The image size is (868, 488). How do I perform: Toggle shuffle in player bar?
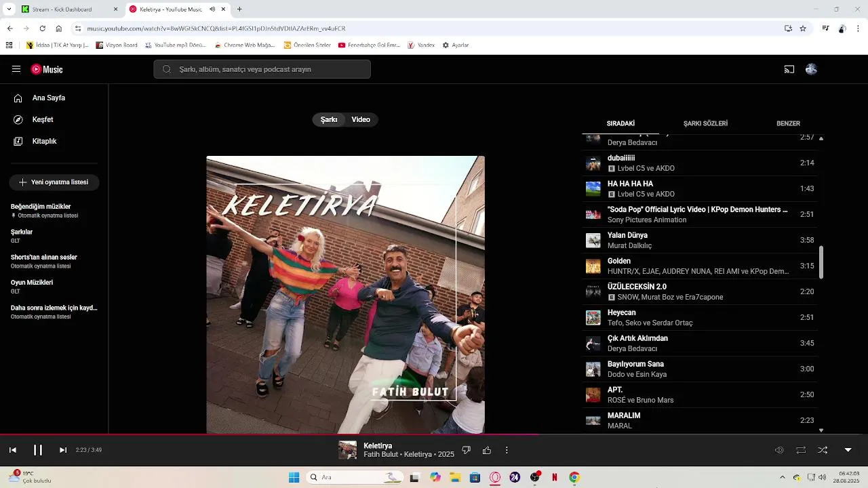coord(823,450)
